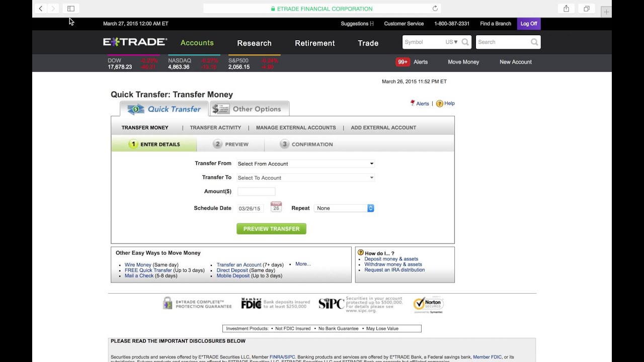Click the E*TRADE Complete Protection lock icon
The height and width of the screenshot is (362, 644).
168,303
